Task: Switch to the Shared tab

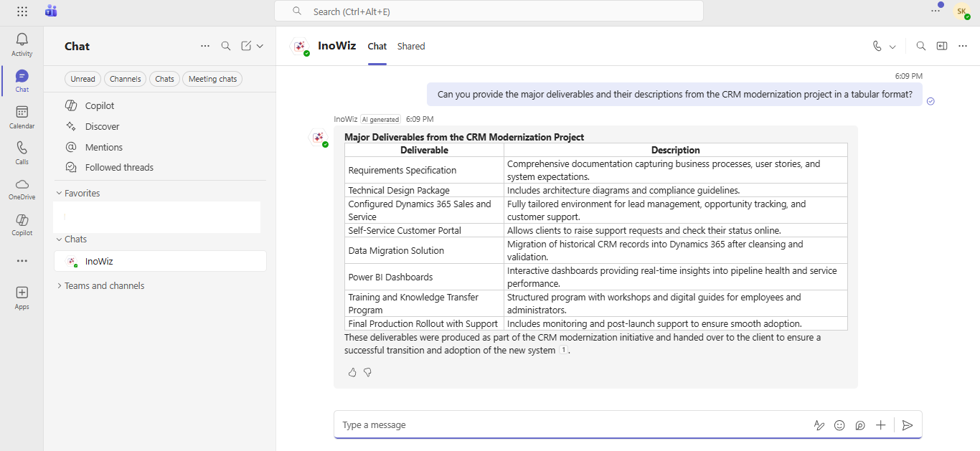Action: point(410,46)
